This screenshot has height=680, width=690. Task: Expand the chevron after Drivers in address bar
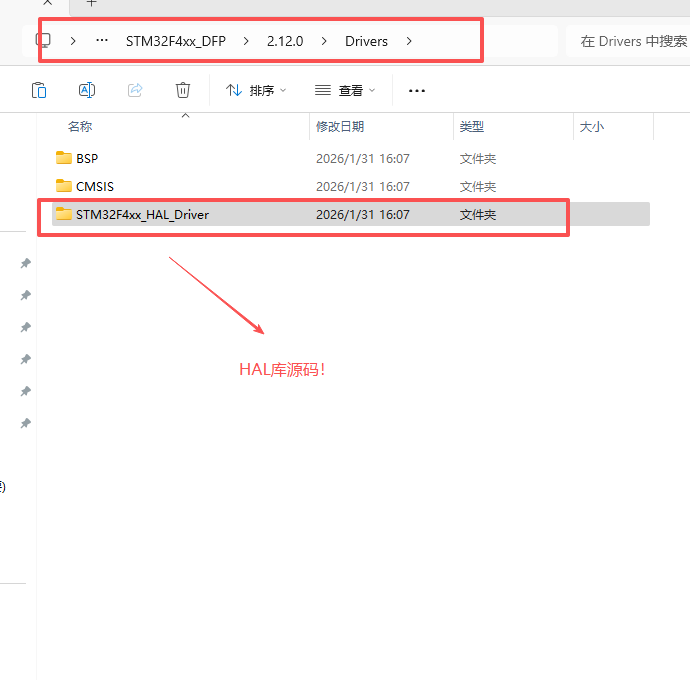(x=409, y=41)
